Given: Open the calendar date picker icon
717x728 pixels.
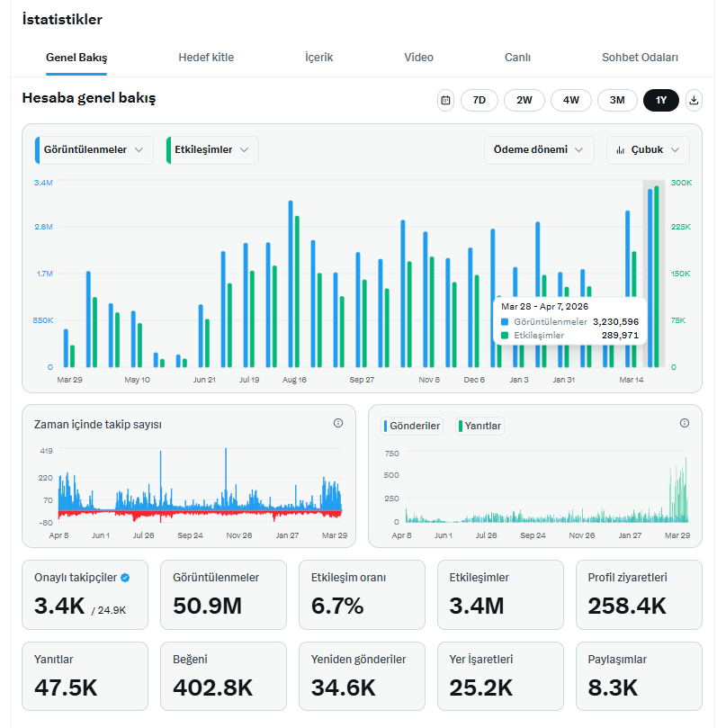Looking at the screenshot, I should pos(445,100).
